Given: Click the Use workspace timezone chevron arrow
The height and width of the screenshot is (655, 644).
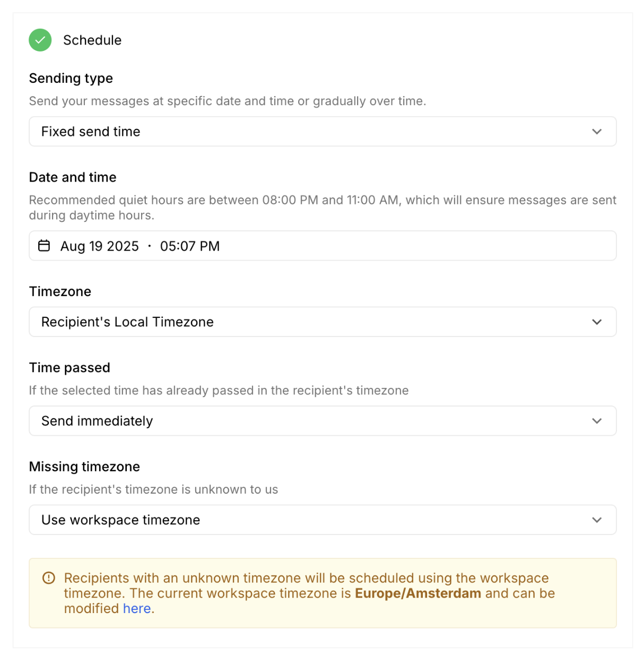Looking at the screenshot, I should tap(597, 520).
